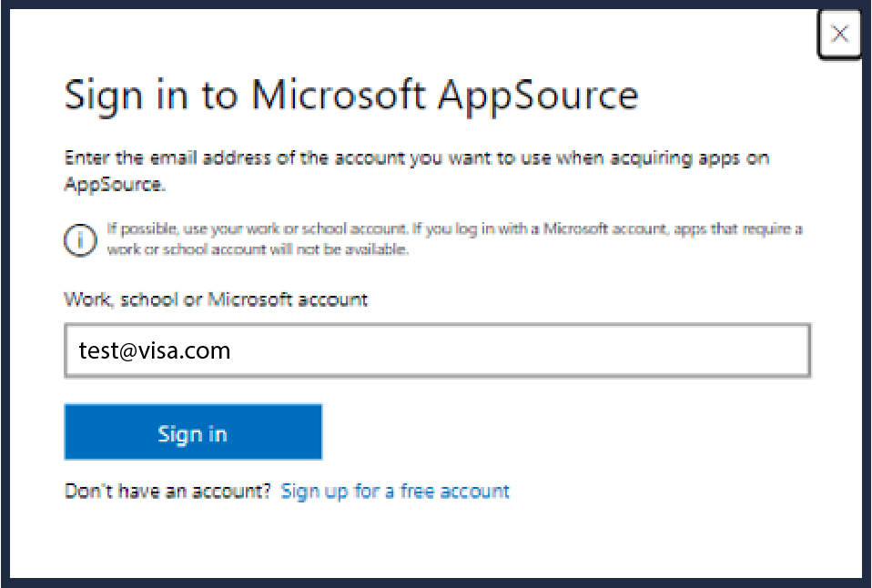Click the If possible, use your work account note
The image size is (872, 588).
pyautogui.click(x=455, y=228)
